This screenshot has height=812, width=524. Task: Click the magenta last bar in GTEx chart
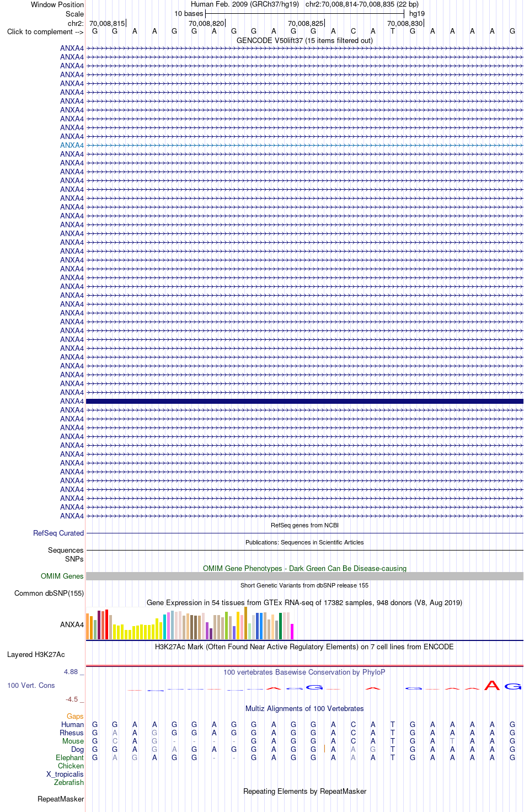pyautogui.click(x=292, y=632)
